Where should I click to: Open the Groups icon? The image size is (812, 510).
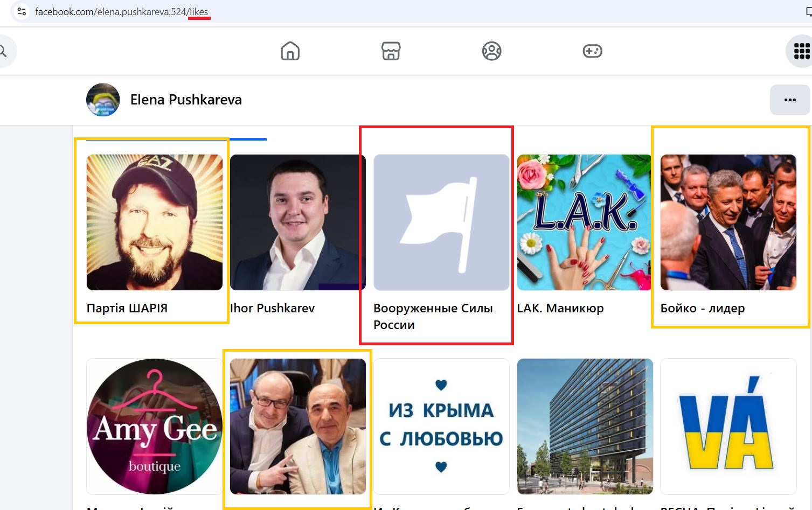point(491,51)
